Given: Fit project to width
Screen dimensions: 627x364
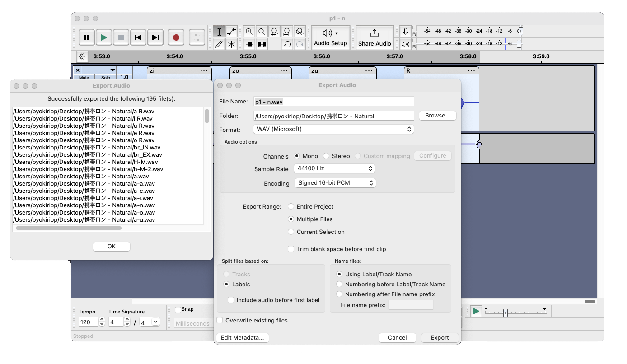Looking at the screenshot, I should pos(287,32).
